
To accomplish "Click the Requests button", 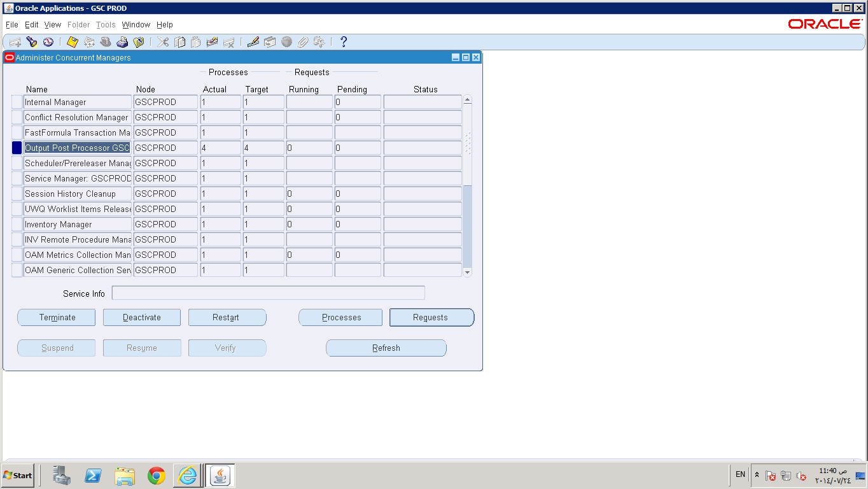I will (431, 317).
